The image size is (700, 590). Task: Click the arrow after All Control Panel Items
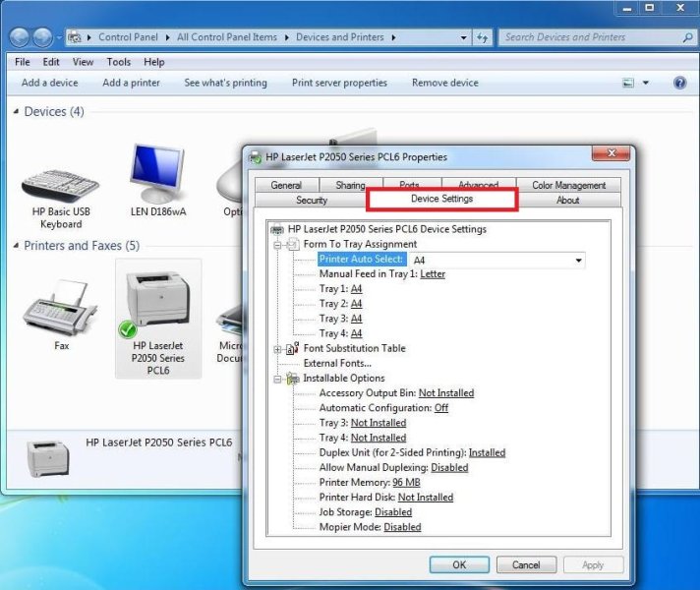(287, 37)
